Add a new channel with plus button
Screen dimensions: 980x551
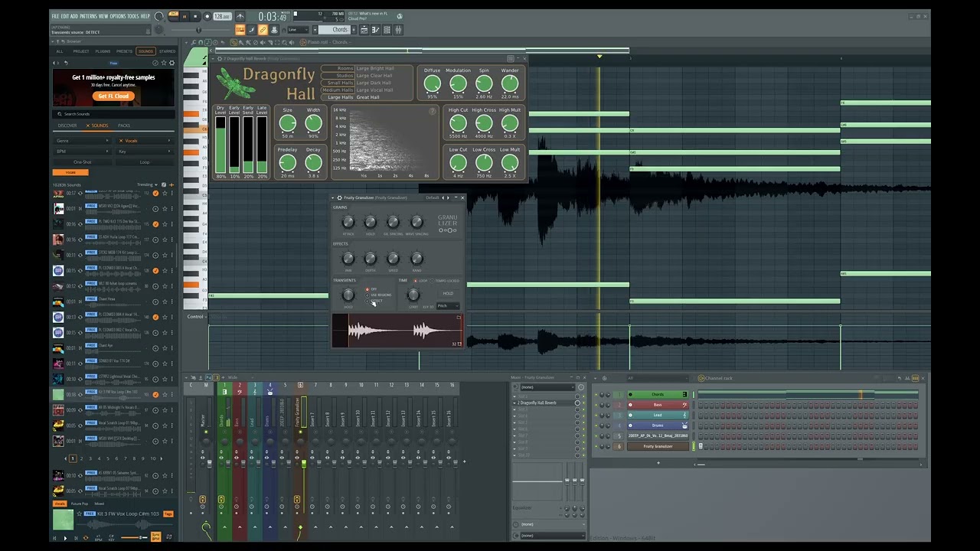coord(658,463)
